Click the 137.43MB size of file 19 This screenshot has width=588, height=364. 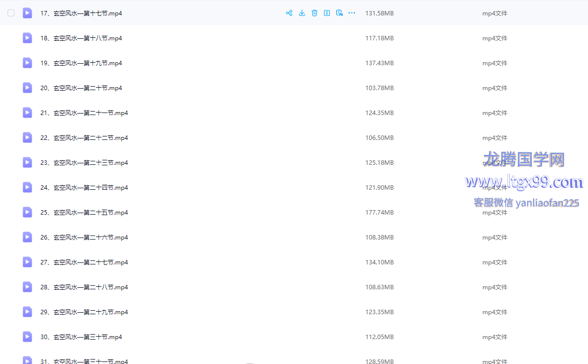point(379,63)
